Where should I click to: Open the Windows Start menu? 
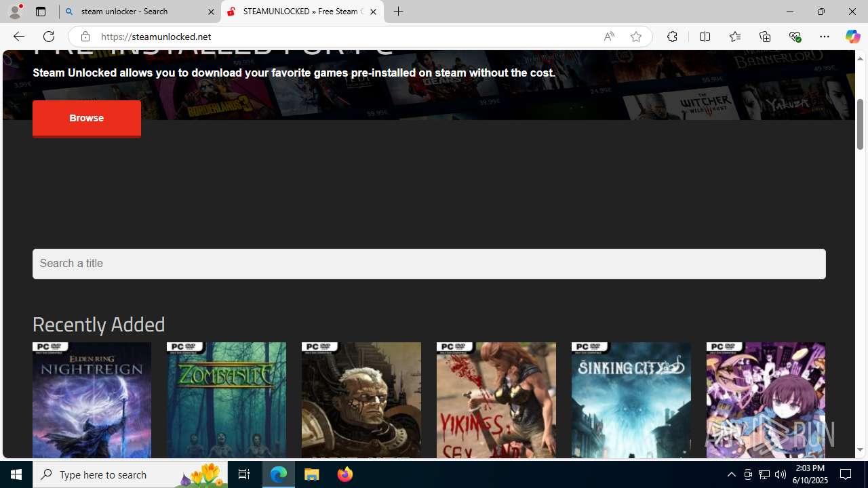tap(16, 474)
